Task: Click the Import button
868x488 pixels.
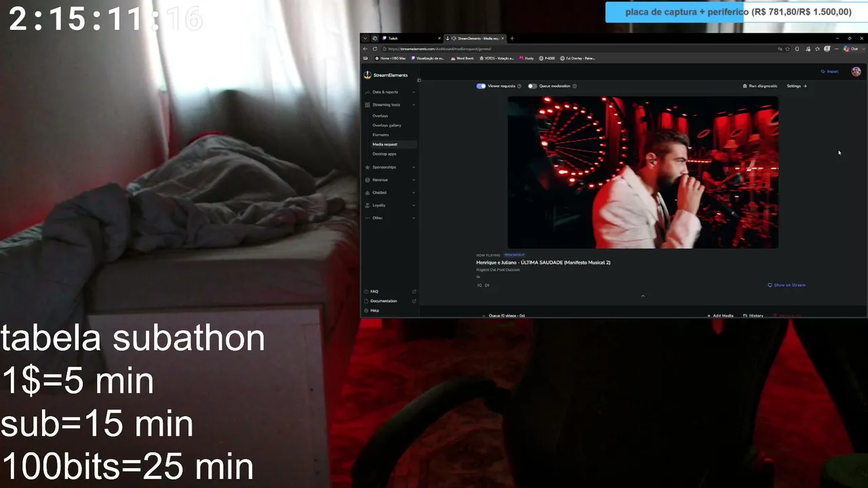Action: 830,71
